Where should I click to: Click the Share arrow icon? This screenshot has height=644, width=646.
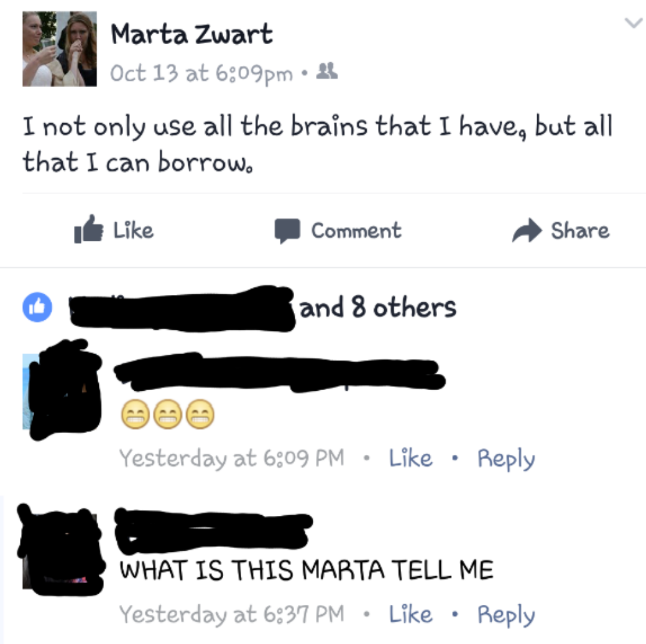[527, 230]
